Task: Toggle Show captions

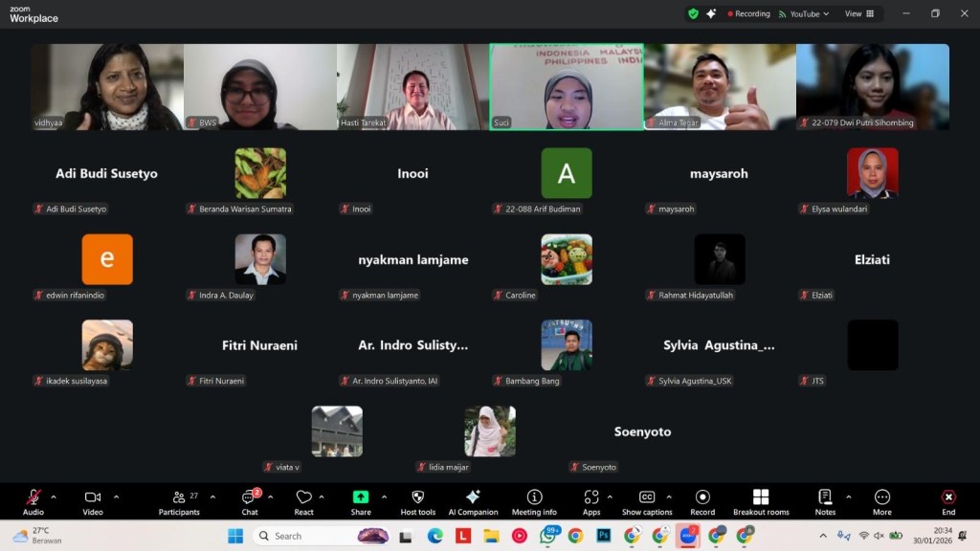Action: [x=647, y=501]
